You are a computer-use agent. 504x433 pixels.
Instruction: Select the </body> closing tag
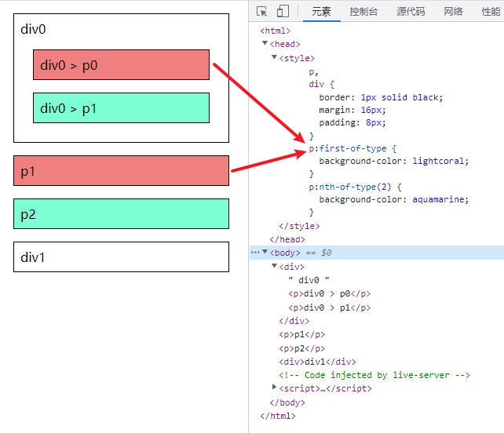point(287,403)
